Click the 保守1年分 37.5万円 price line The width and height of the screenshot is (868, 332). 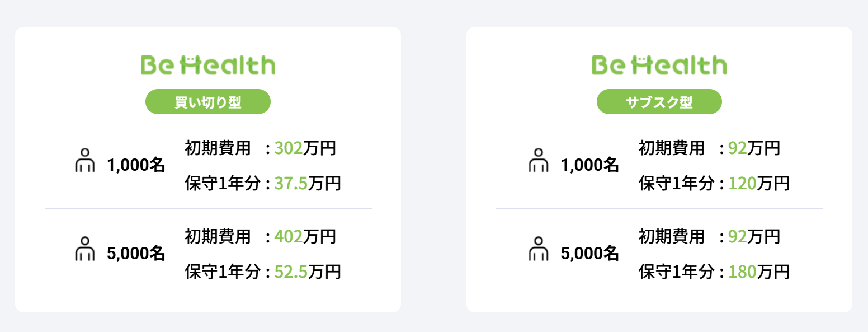[x=262, y=183]
